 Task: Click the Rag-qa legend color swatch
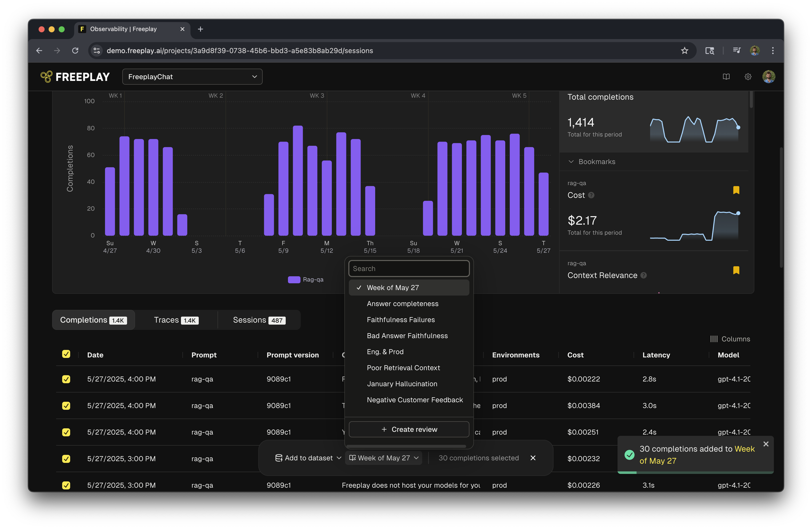[x=294, y=280]
